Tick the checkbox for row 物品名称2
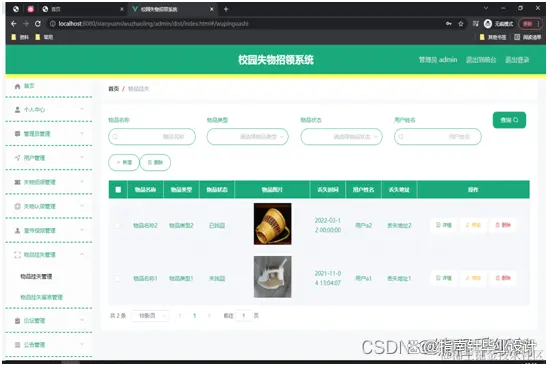Screen dimensions: 548x366 pyautogui.click(x=118, y=225)
